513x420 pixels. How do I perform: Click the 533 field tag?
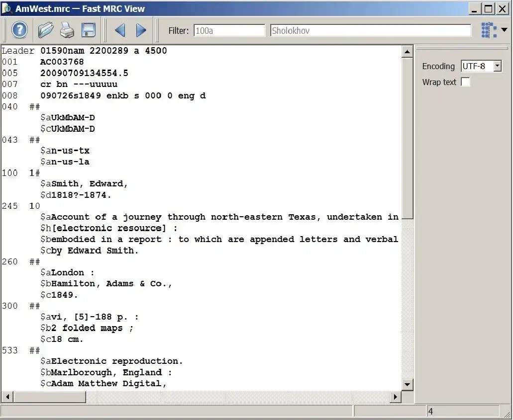(9, 350)
